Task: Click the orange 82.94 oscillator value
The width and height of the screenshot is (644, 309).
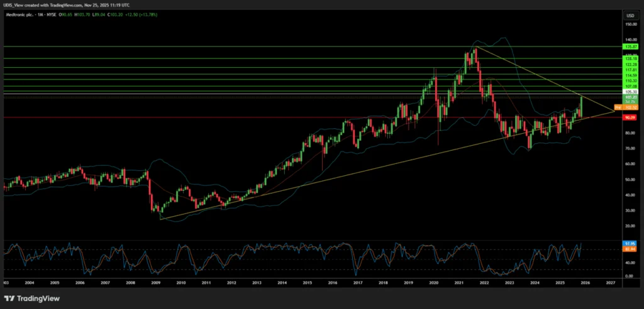Action: click(630, 249)
